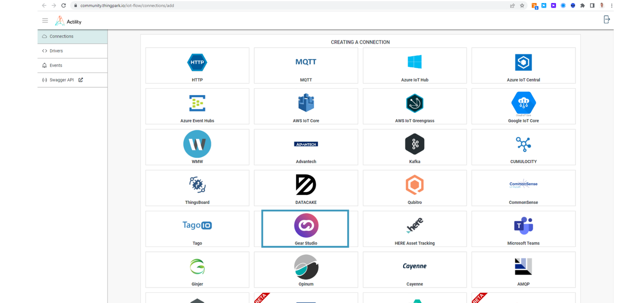Screen dimensions: 644x303
Task: Click the DATACAKE logo
Action: coord(306,185)
